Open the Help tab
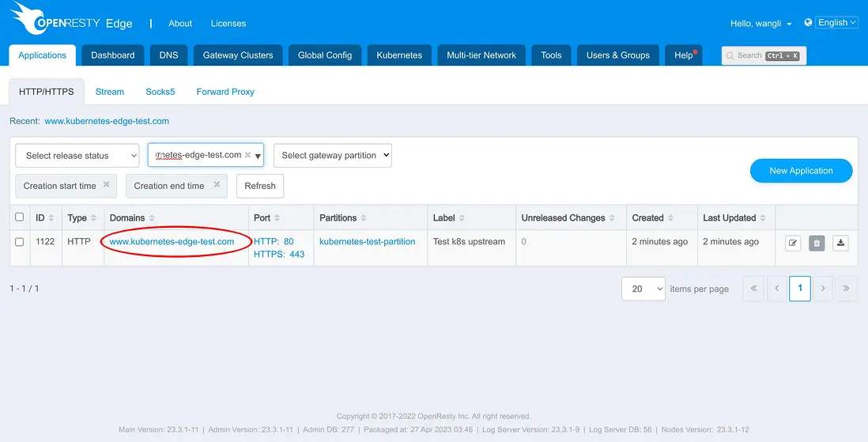Image resolution: width=868 pixels, height=442 pixels. tap(684, 55)
